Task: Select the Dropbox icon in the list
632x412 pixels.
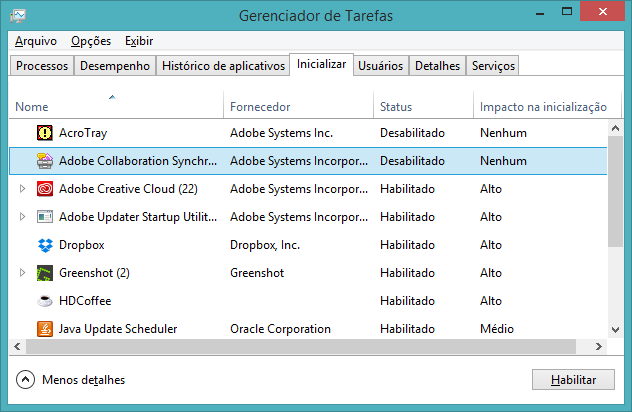Action: 45,245
